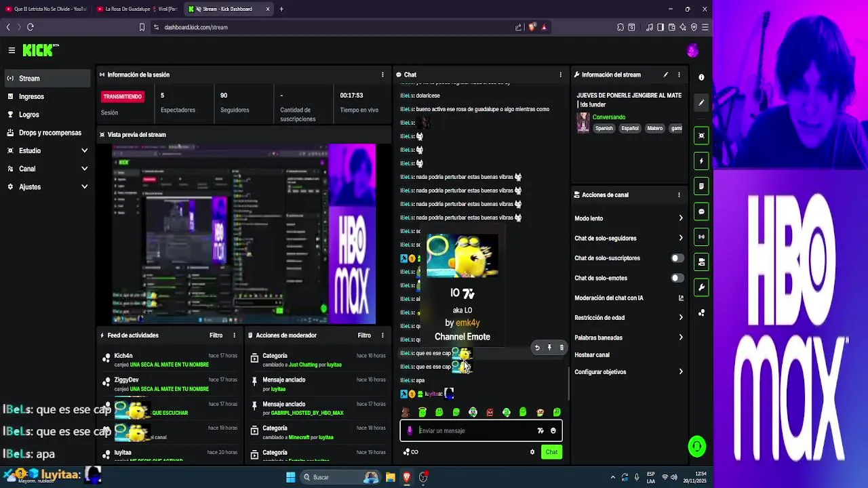Open the profile avatar menu
The width and height of the screenshot is (868, 488).
[692, 50]
